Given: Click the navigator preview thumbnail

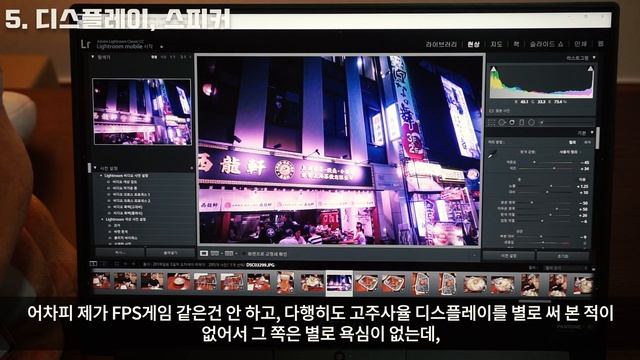Looking at the screenshot, I should 142,111.
